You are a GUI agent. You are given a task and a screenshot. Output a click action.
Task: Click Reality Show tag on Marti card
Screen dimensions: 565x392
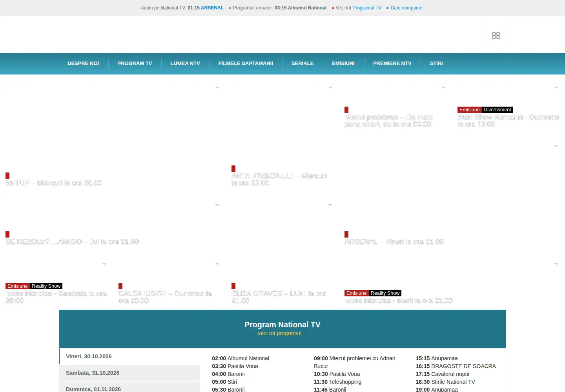coord(385,293)
